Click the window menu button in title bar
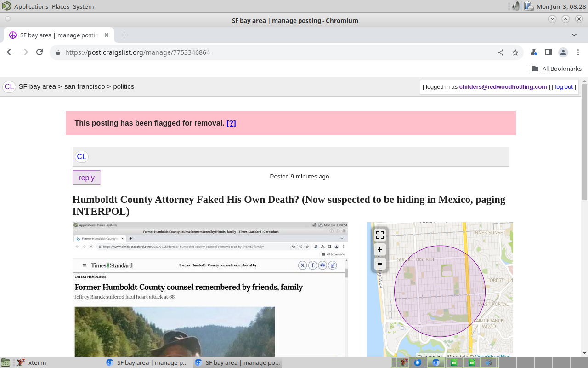This screenshot has width=588, height=368. coord(8,19)
